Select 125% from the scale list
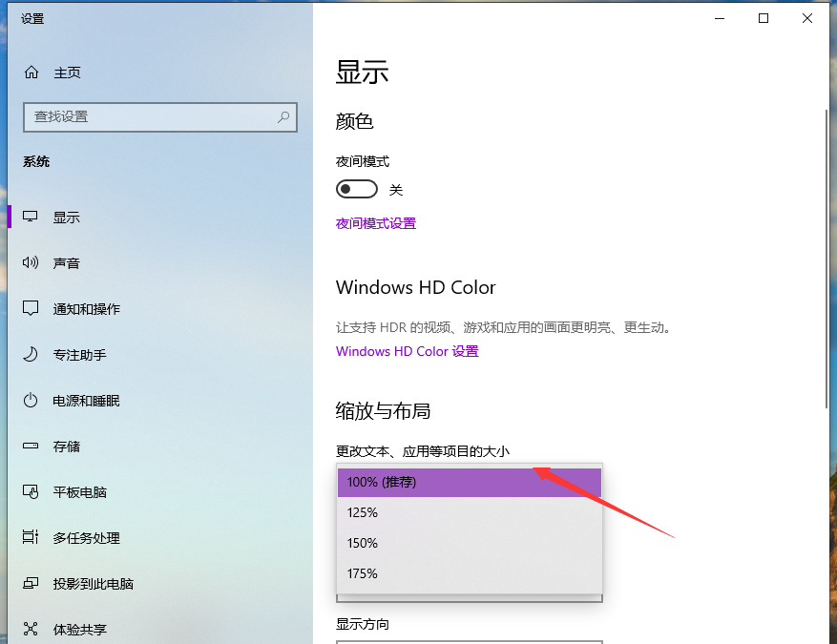Image resolution: width=837 pixels, height=644 pixels. coord(469,512)
